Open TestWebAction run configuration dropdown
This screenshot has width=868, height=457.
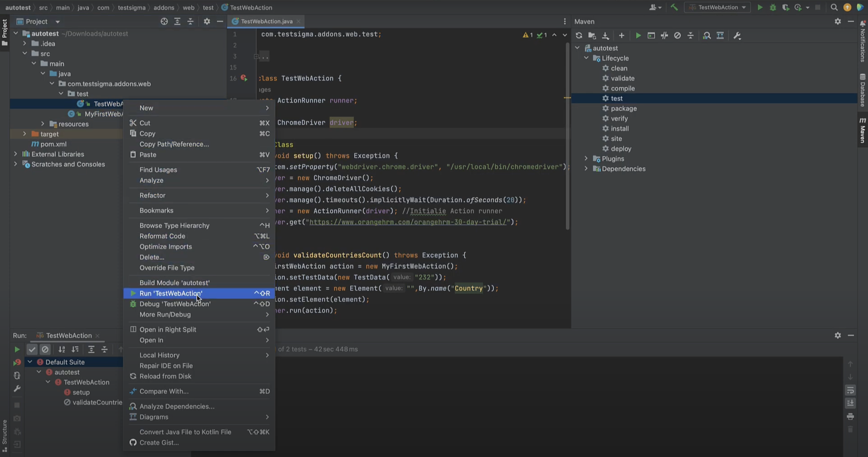717,8
